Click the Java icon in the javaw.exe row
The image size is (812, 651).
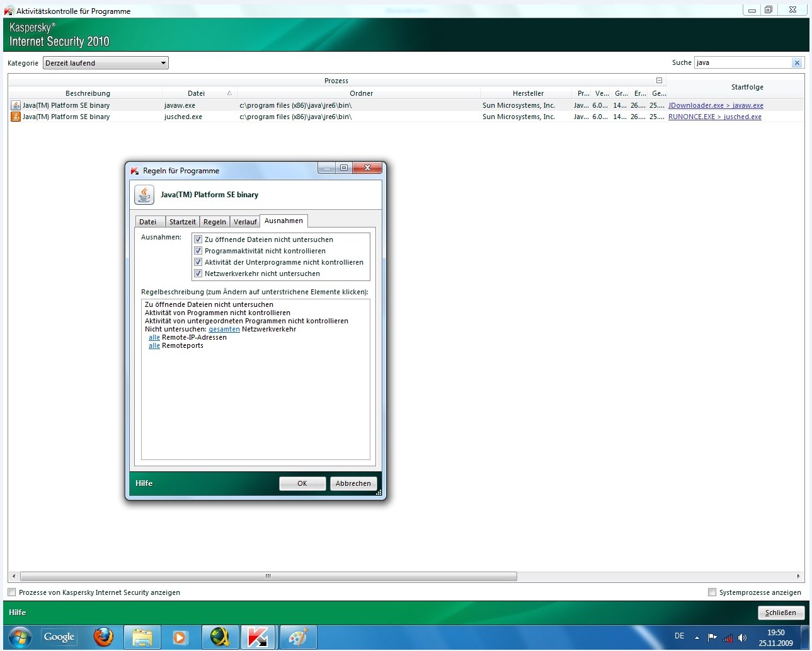coord(16,106)
